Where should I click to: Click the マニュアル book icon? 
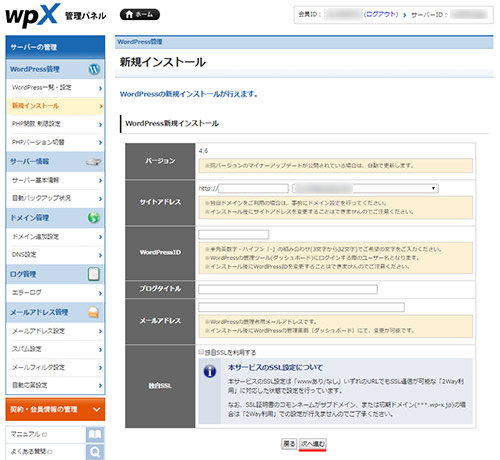pos(95,435)
